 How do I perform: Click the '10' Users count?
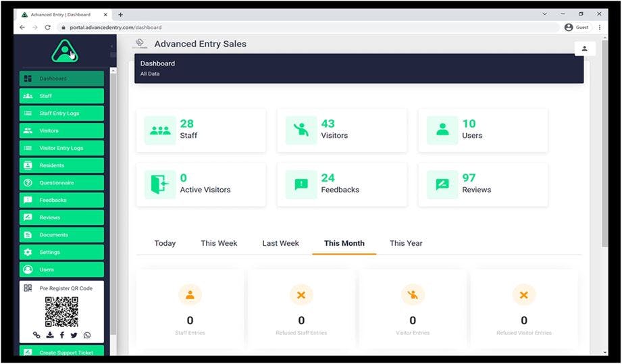pyautogui.click(x=469, y=124)
